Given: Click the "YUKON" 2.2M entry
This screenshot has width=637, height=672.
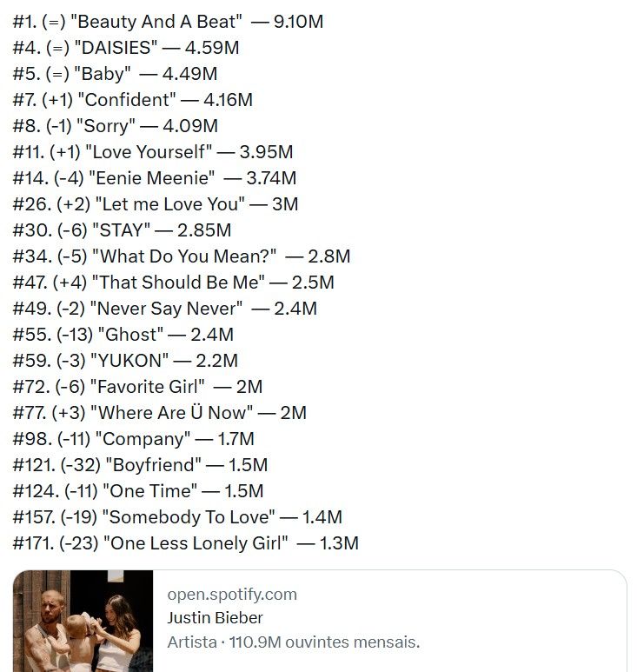Looking at the screenshot, I should pyautogui.click(x=125, y=361).
